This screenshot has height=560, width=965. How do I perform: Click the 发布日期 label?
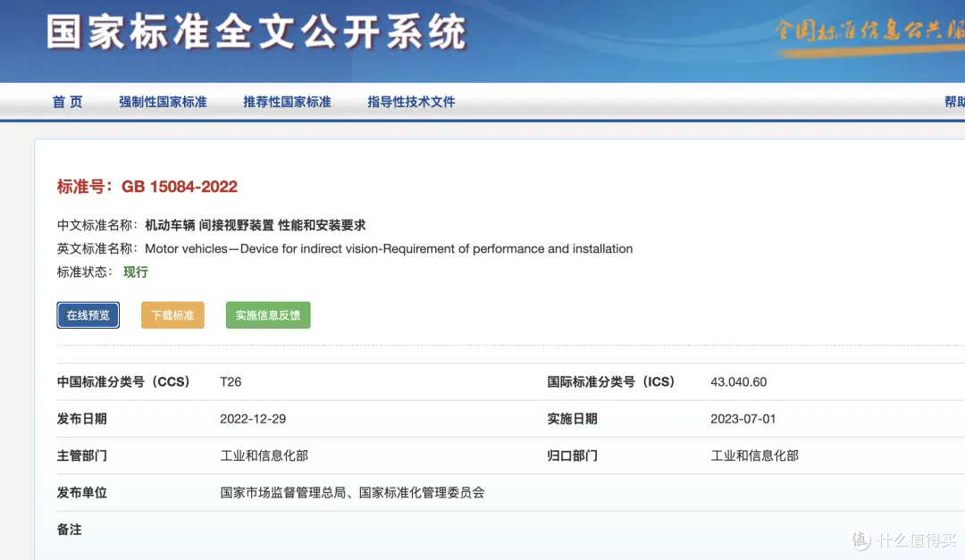(82, 419)
